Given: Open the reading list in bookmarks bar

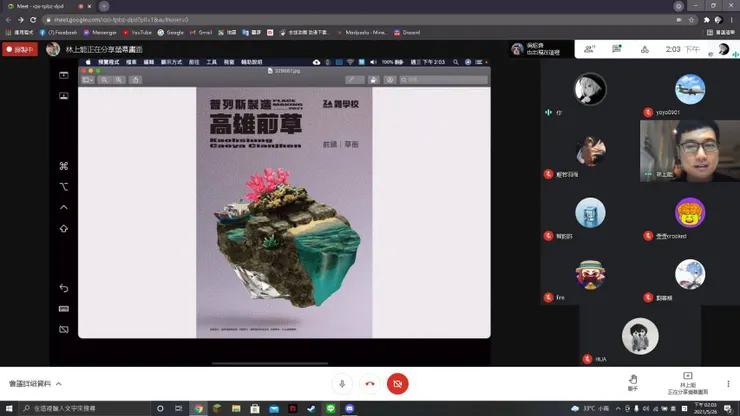Looking at the screenshot, I should click(x=721, y=33).
